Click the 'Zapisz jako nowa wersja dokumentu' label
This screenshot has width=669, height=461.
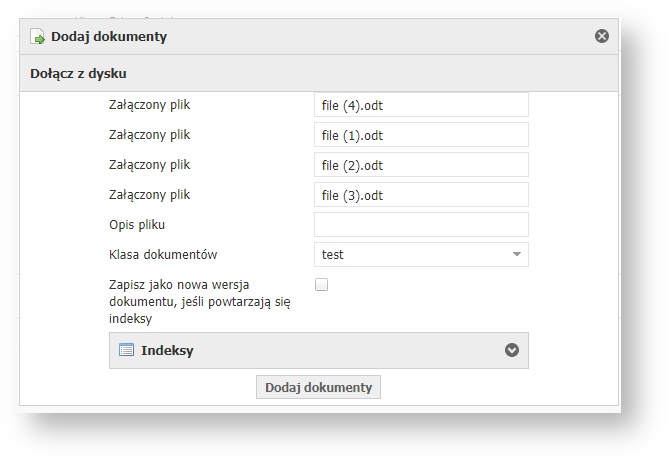pyautogui.click(x=200, y=302)
